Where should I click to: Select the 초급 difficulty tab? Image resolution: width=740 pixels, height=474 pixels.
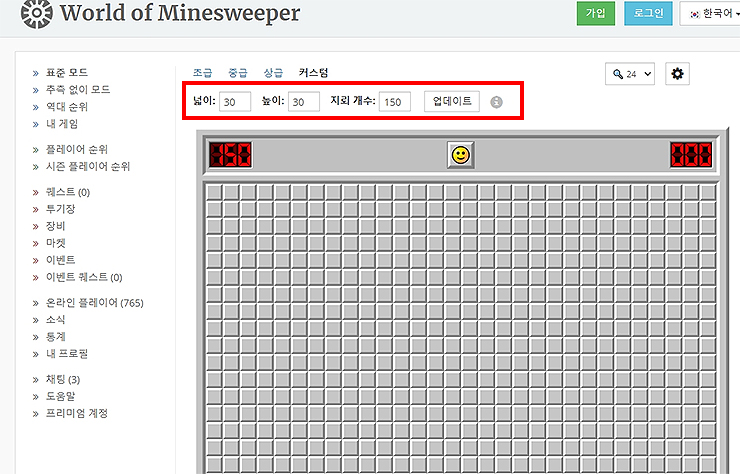click(202, 73)
